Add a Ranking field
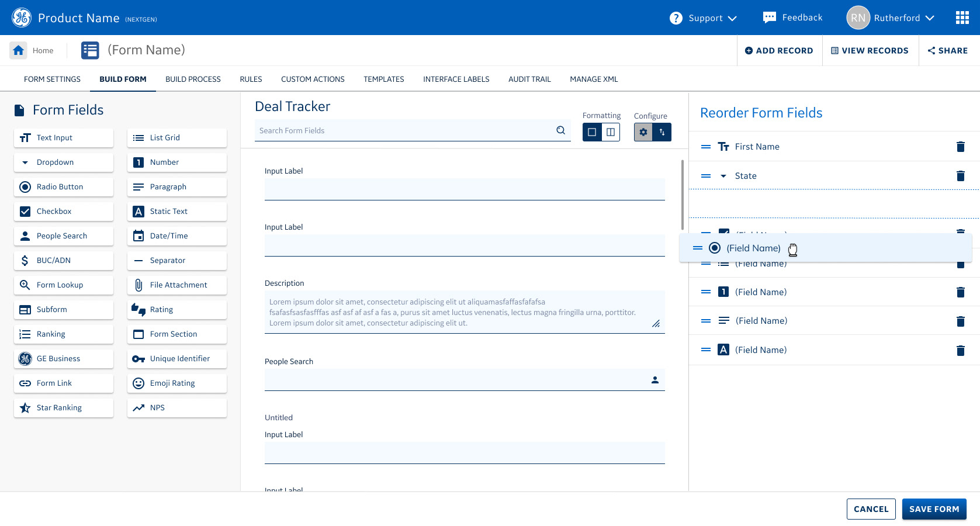980x526 pixels. (64, 334)
